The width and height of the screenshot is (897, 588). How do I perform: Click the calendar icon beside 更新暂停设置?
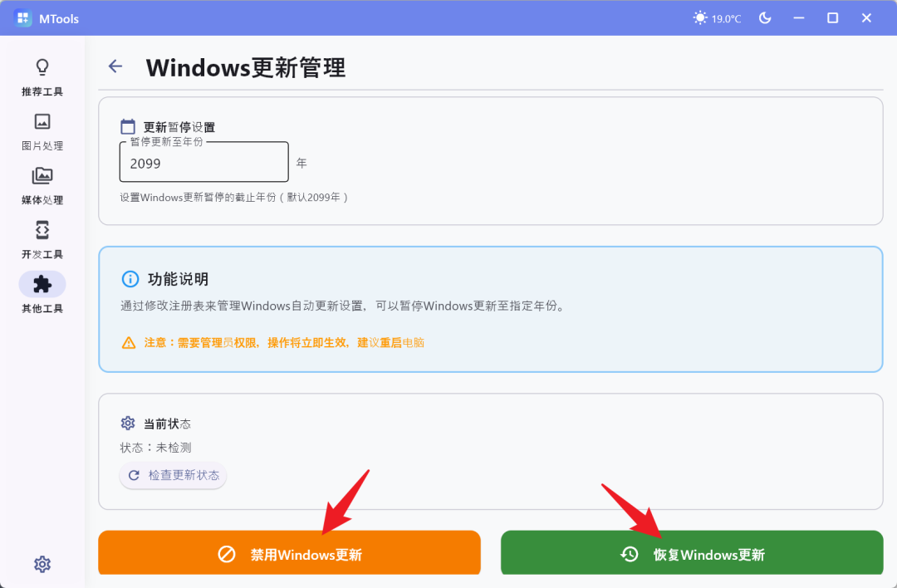click(x=128, y=126)
